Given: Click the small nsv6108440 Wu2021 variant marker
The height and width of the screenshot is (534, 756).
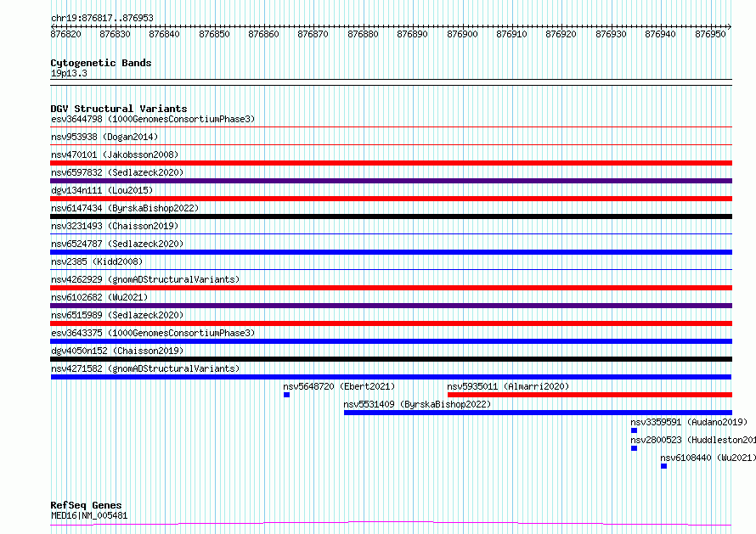Looking at the screenshot, I should pos(664,466).
